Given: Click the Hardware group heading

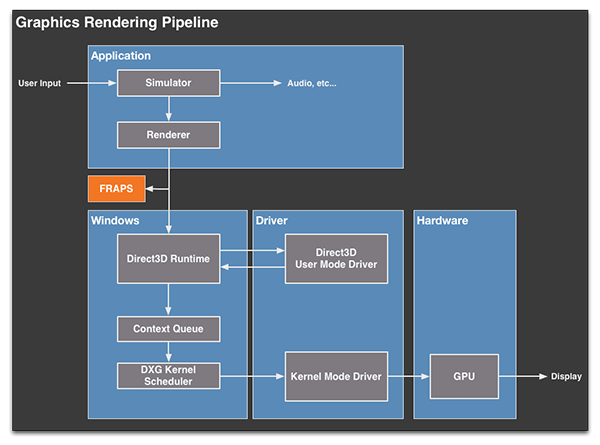Looking at the screenshot, I should coord(442,220).
